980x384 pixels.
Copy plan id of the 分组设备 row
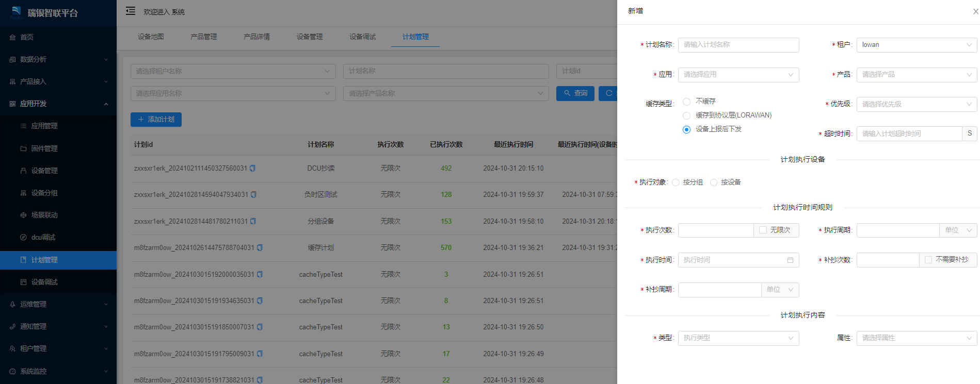pyautogui.click(x=253, y=221)
